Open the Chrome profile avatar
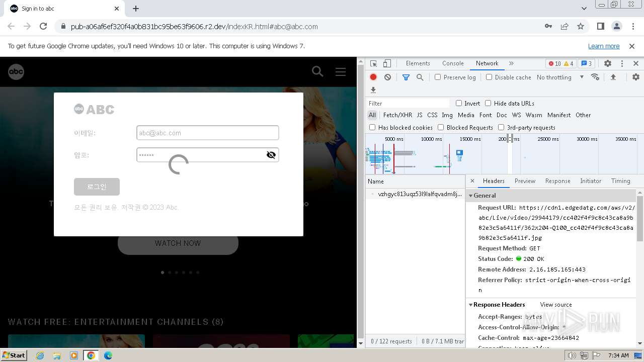Image resolution: width=644 pixels, height=362 pixels. click(617, 26)
